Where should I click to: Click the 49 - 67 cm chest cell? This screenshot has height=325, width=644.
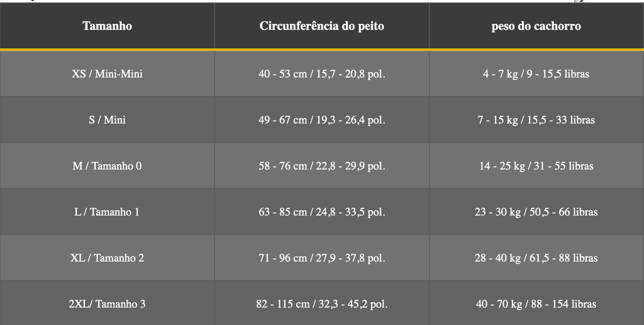(x=322, y=120)
